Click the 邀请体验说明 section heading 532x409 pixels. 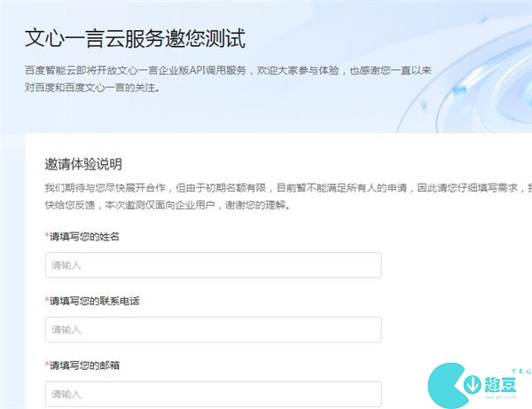coord(83,163)
